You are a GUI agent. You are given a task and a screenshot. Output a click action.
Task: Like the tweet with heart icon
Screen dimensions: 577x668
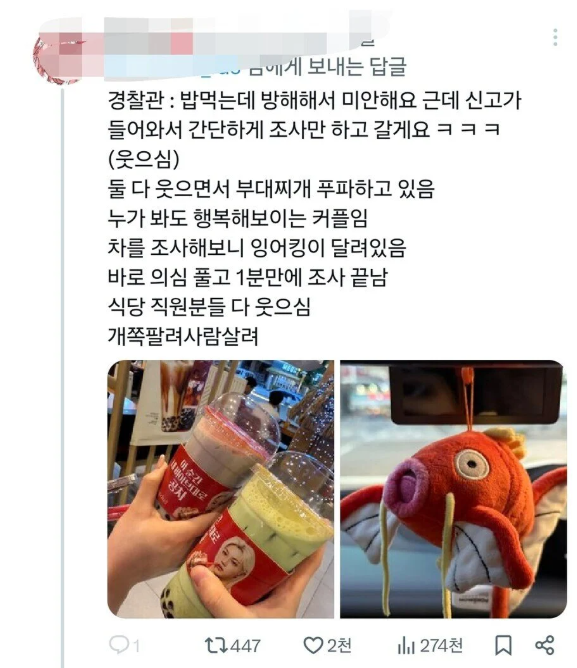(313, 645)
